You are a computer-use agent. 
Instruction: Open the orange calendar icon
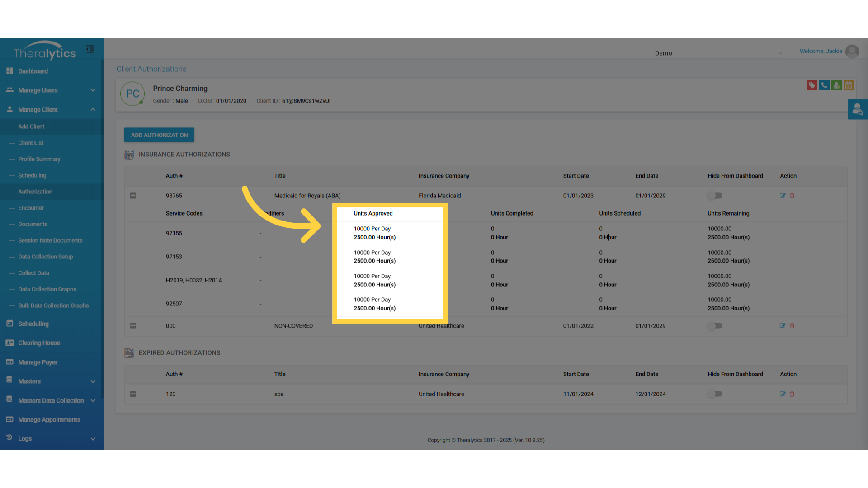coord(849,85)
